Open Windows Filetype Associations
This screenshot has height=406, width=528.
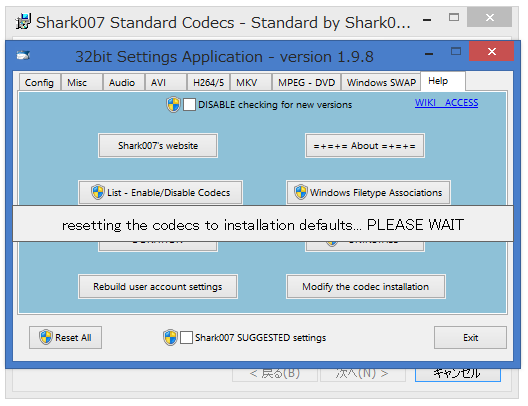point(368,193)
